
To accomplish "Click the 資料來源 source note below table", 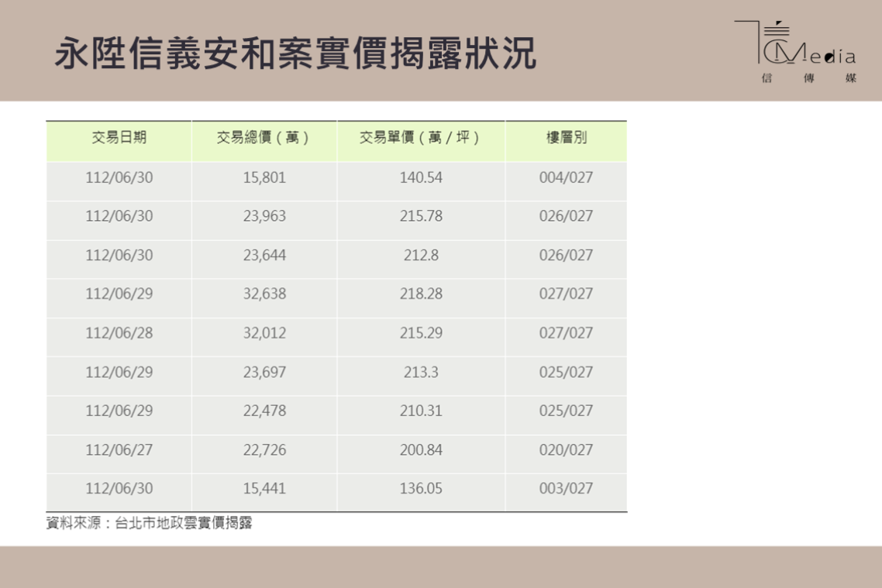I will (150, 524).
